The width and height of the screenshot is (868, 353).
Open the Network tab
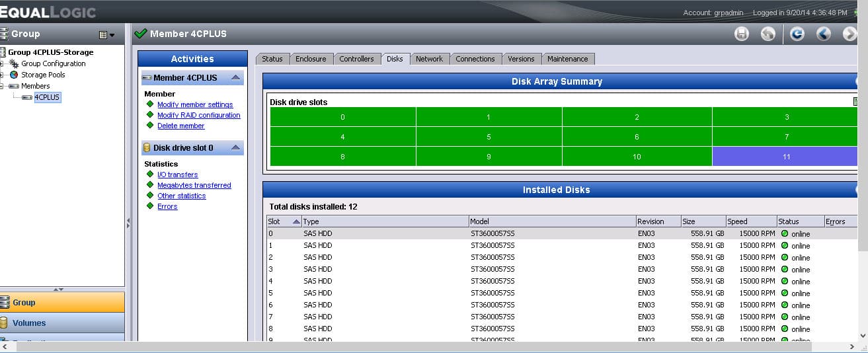429,59
